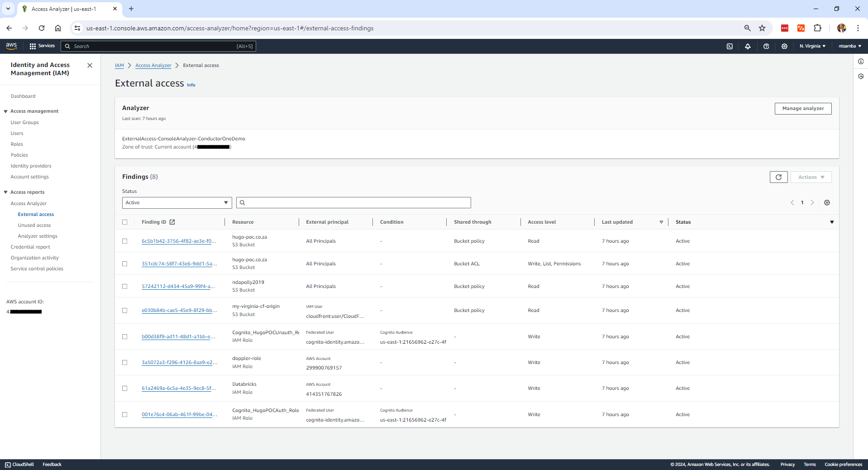Open the AWS console settings gear in top bar
The image size is (868, 470).
pos(784,46)
